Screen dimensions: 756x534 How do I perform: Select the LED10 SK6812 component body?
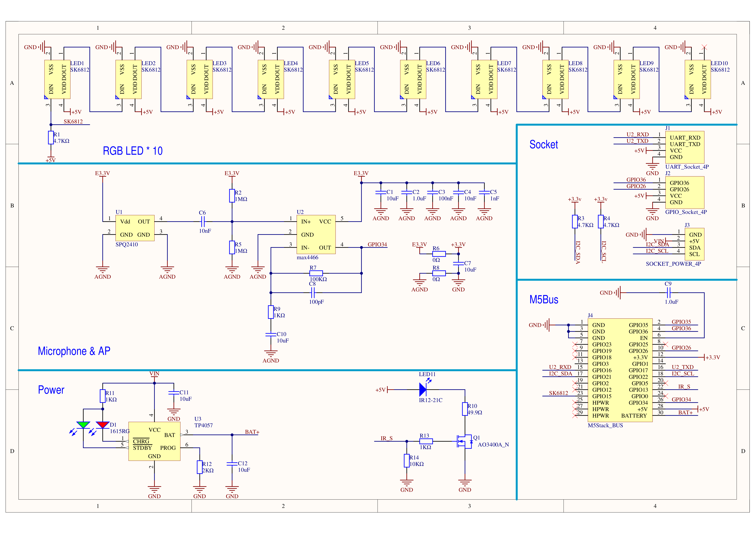(x=698, y=79)
